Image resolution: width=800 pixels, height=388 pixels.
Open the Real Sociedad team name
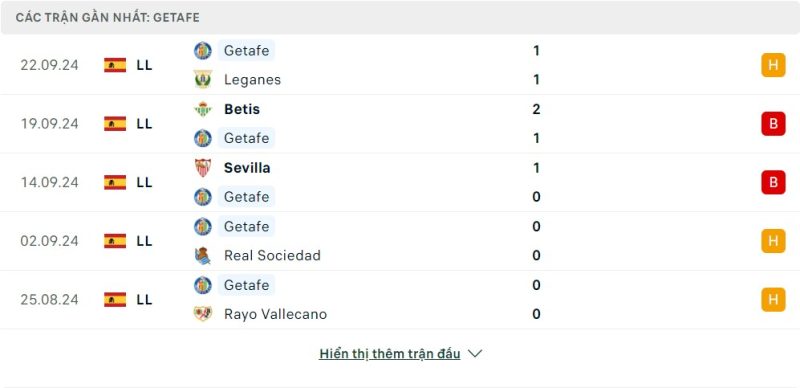pyautogui.click(x=272, y=255)
